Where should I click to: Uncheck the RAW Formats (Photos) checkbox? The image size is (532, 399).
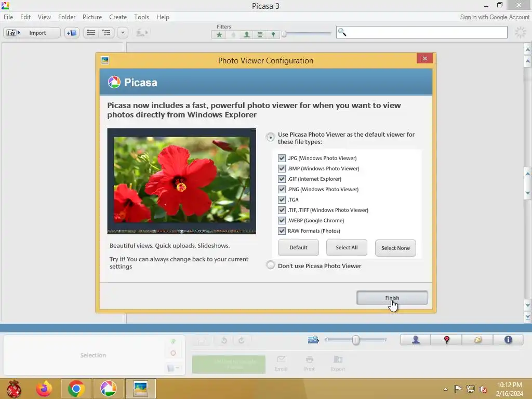(282, 231)
